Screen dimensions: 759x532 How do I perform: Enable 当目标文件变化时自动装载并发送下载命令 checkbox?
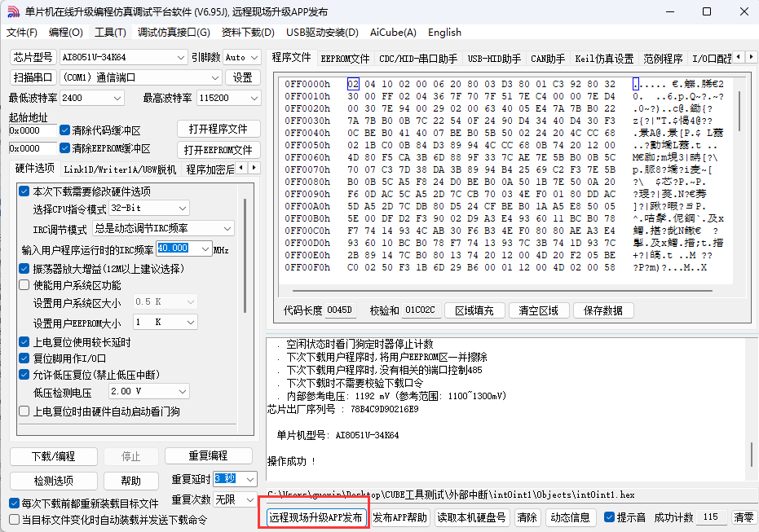(15, 520)
